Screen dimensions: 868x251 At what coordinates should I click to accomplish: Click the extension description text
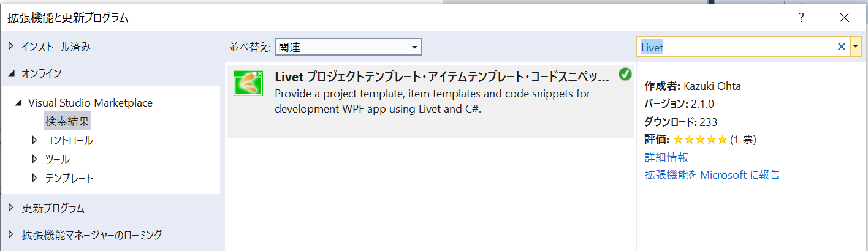click(432, 102)
